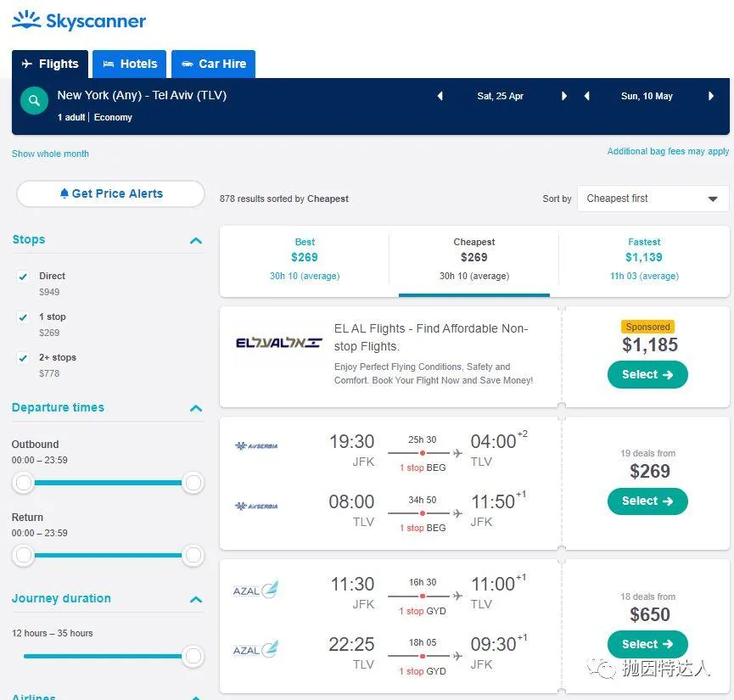This screenshot has width=734, height=700.
Task: Click the 878 results sorted by Cheapest text
Action: (284, 199)
